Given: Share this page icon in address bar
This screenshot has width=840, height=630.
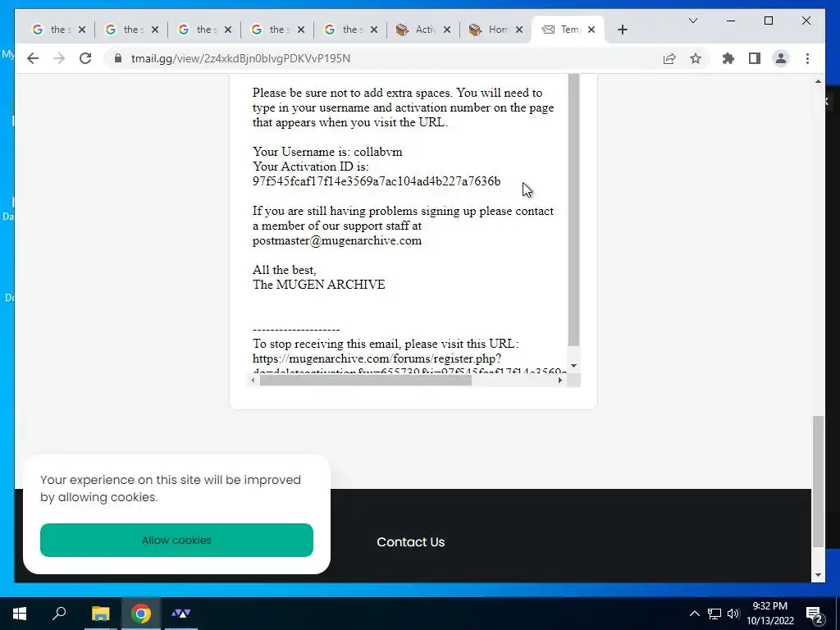Looking at the screenshot, I should coord(669,58).
